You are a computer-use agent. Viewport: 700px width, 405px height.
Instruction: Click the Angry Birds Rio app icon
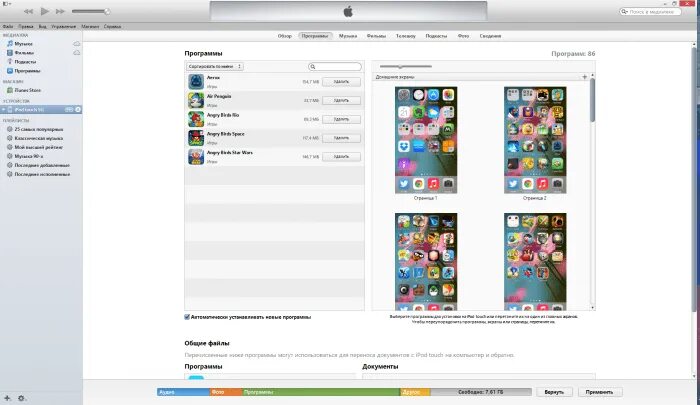tap(196, 119)
